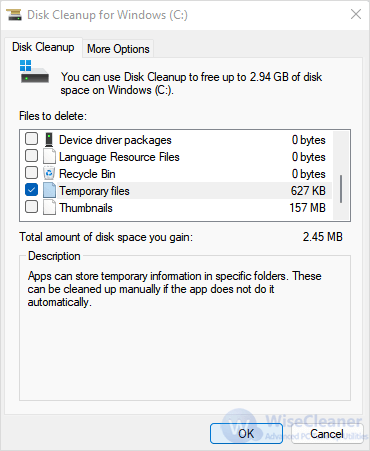The image size is (370, 451).
Task: Enable the Thumbnails checkbox
Action: click(x=32, y=207)
